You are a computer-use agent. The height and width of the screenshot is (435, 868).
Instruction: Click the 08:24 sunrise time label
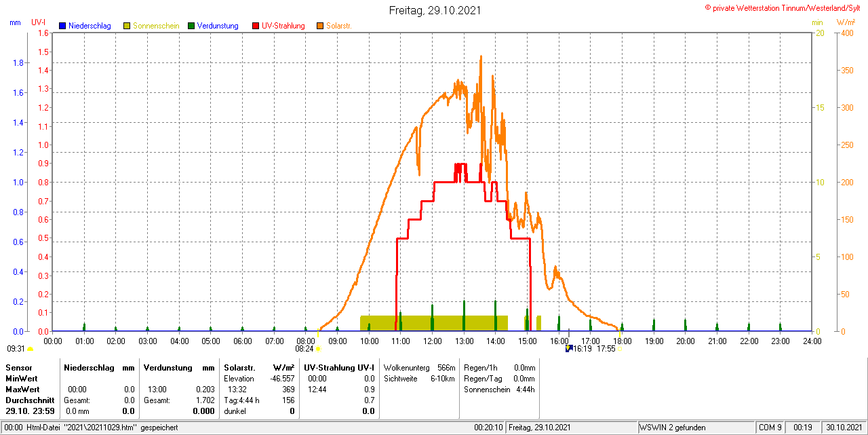point(304,349)
